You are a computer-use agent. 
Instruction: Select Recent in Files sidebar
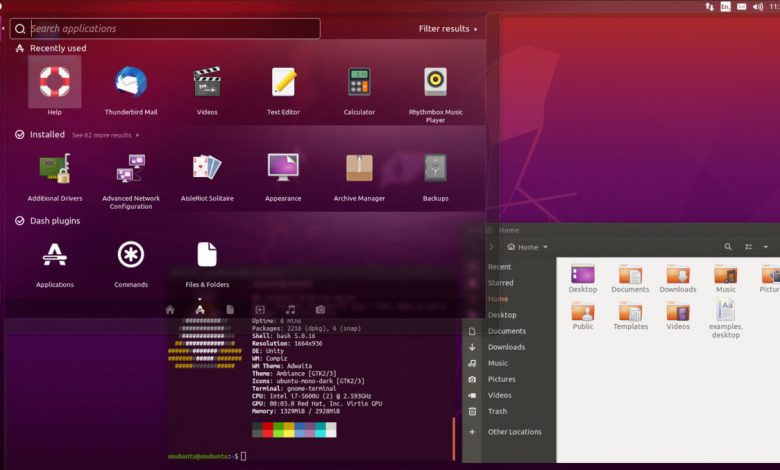pyautogui.click(x=499, y=267)
